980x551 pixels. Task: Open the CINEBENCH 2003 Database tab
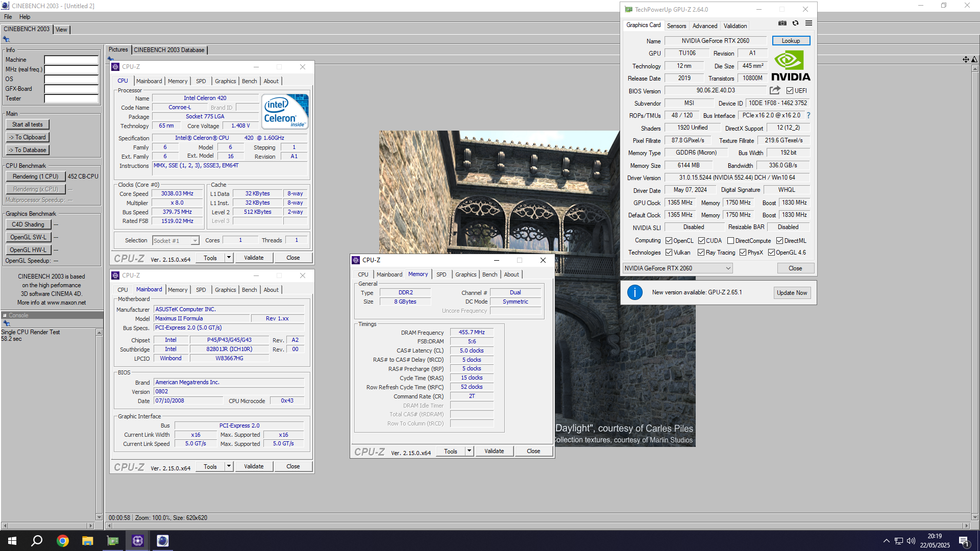point(169,50)
